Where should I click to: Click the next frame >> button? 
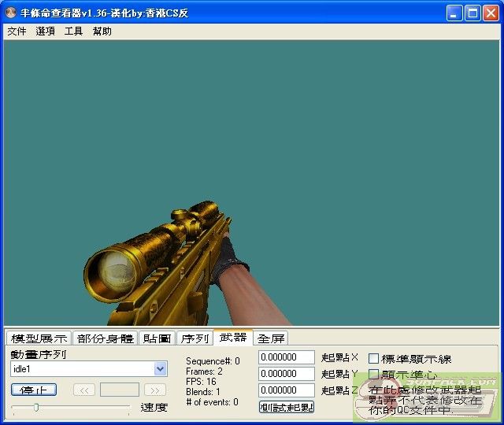(155, 390)
